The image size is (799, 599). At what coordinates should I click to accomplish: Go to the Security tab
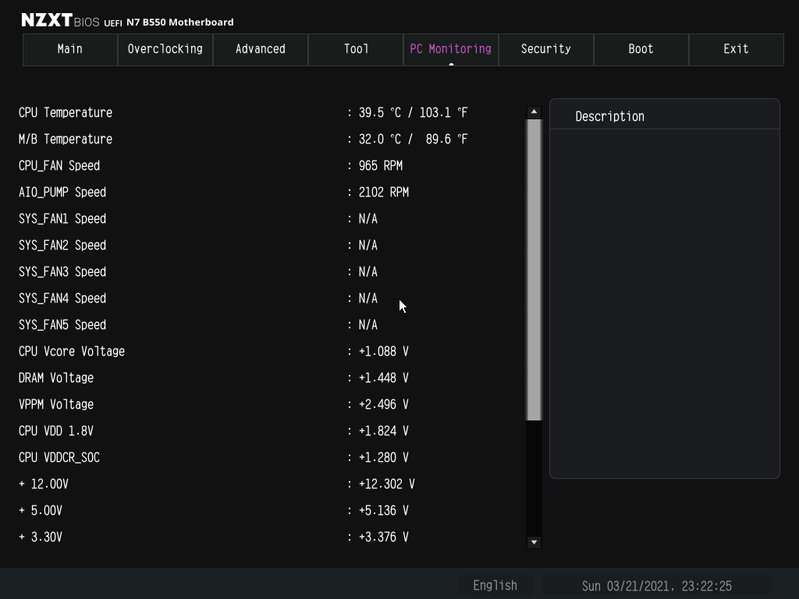tap(546, 49)
